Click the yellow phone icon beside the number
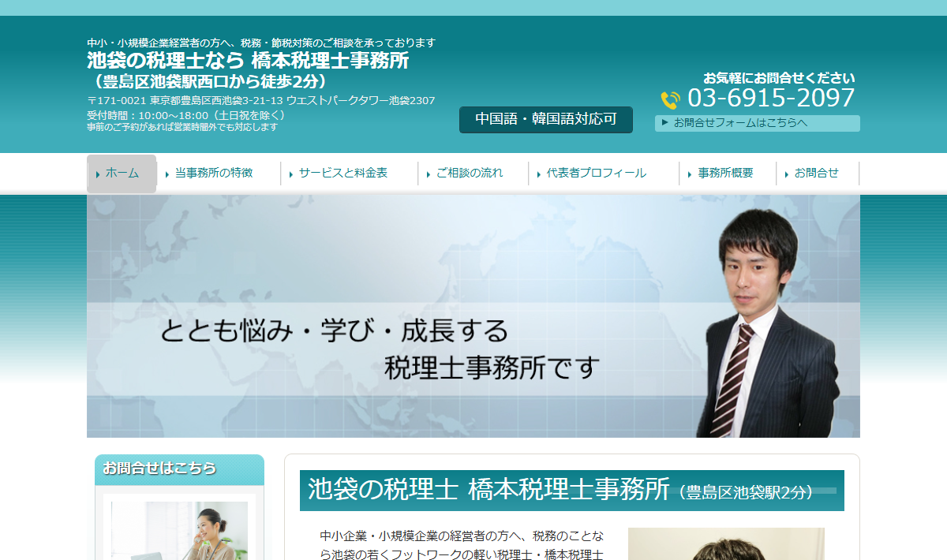Screen dimensions: 947x560 (670, 100)
